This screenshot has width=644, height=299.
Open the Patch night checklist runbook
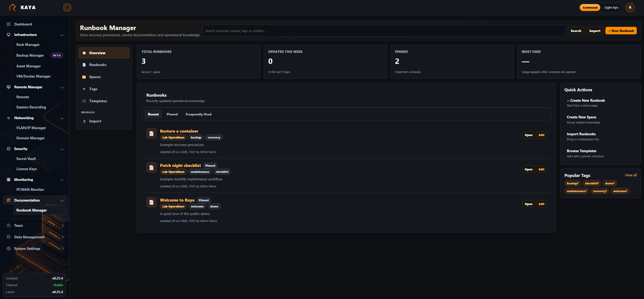(x=528, y=169)
